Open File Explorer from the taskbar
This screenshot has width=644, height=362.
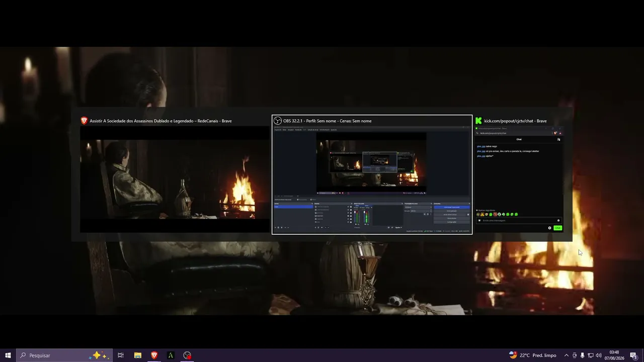click(x=137, y=355)
